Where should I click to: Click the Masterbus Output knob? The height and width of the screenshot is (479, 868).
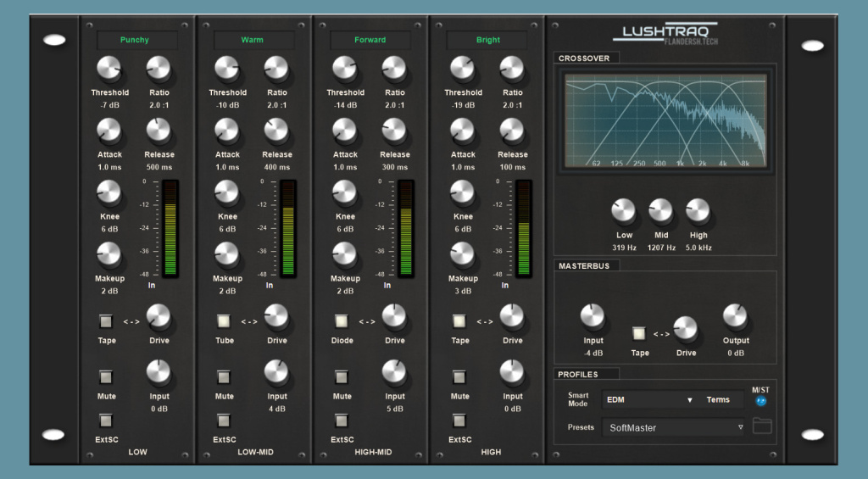pyautogui.click(x=735, y=317)
